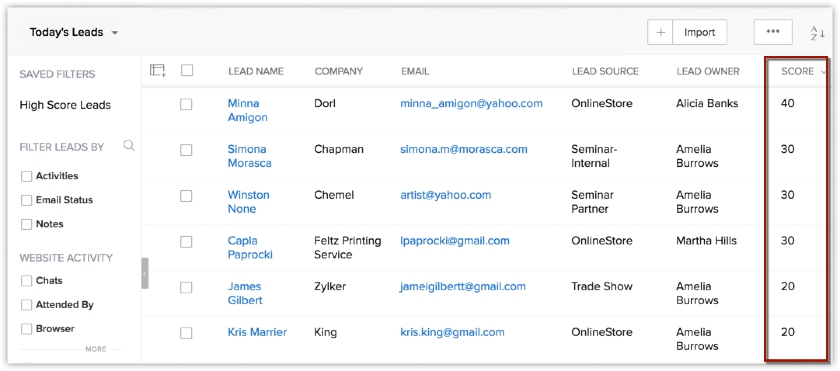Toggle the select-all leads checkbox
Screen dimensions: 840x371
pos(187,70)
